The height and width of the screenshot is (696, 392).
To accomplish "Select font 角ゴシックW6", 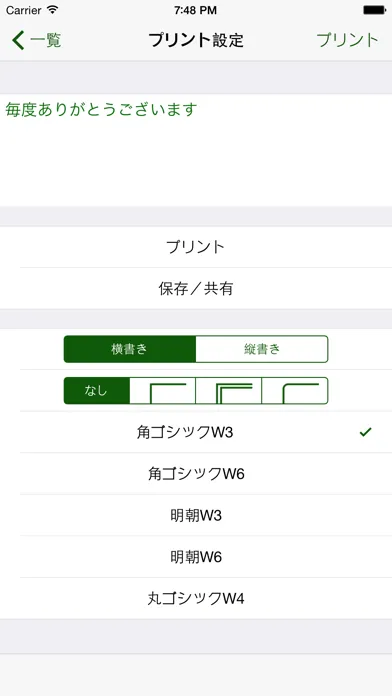I will tap(196, 474).
